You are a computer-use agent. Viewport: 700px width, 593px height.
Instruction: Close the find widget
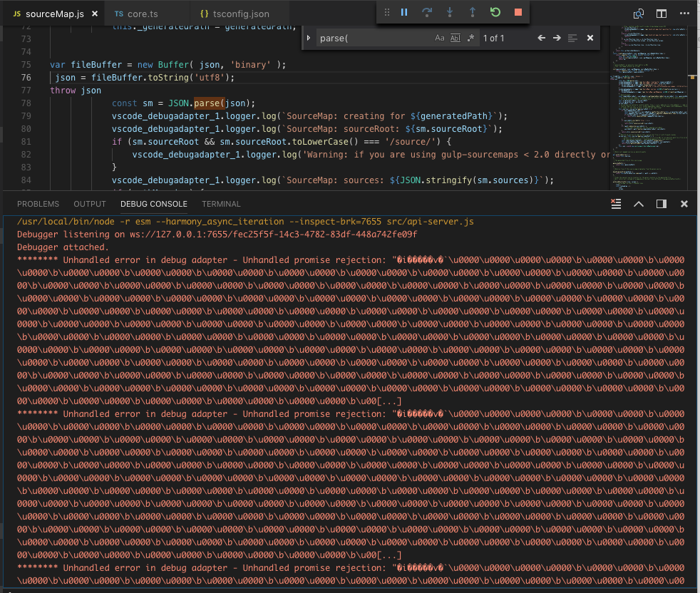point(590,38)
